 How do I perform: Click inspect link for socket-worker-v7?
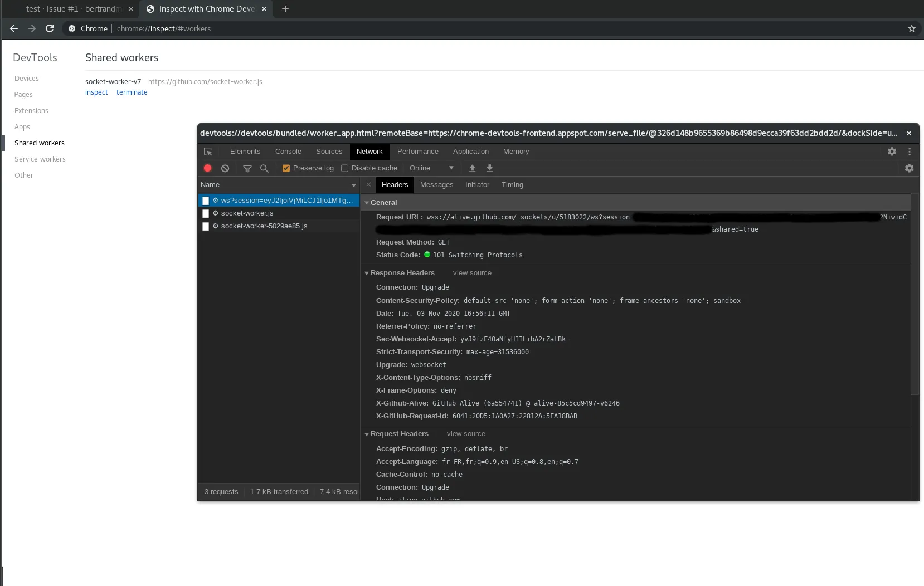pyautogui.click(x=96, y=92)
